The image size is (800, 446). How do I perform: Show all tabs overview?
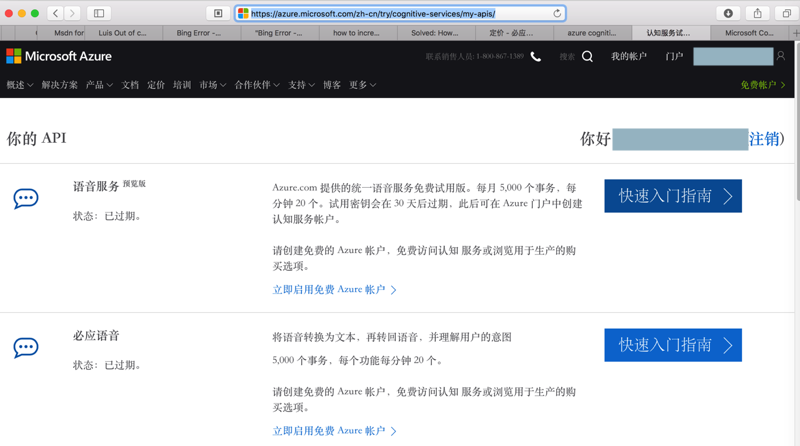pos(786,13)
